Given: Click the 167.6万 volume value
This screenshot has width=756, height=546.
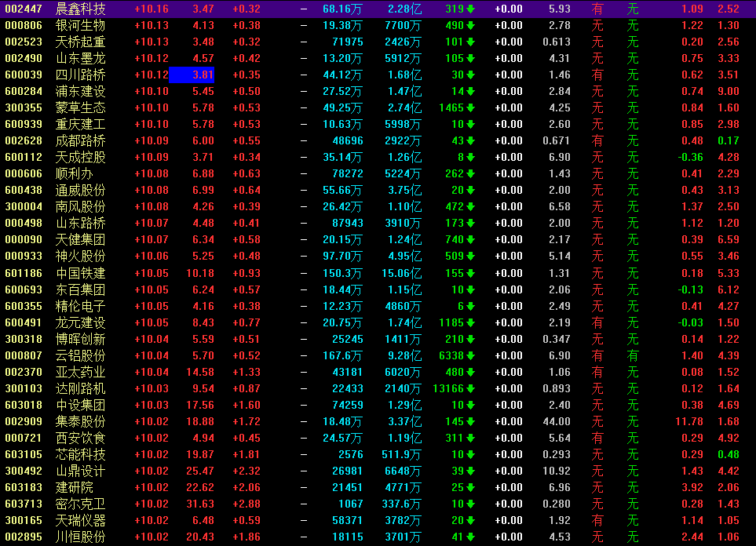Looking at the screenshot, I should pyautogui.click(x=342, y=355).
